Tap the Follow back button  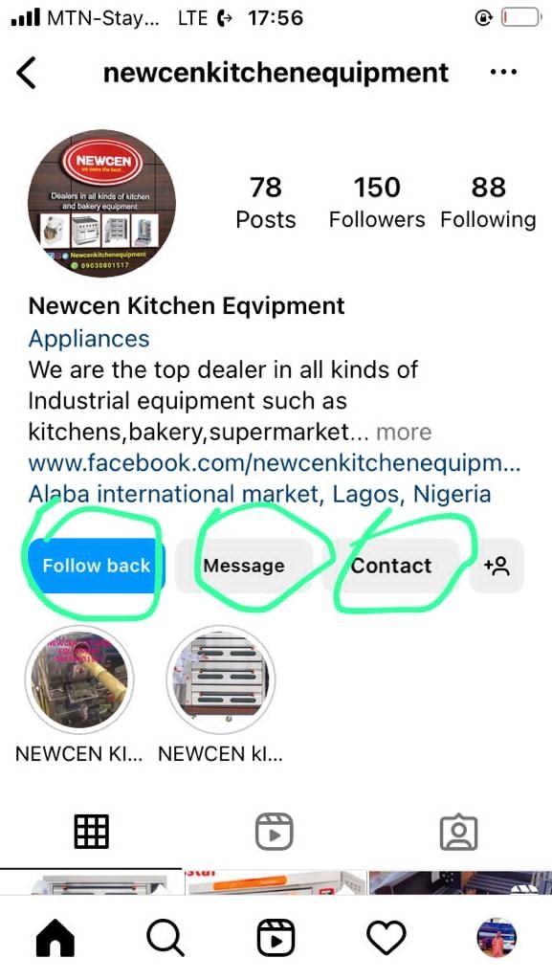[x=96, y=566]
